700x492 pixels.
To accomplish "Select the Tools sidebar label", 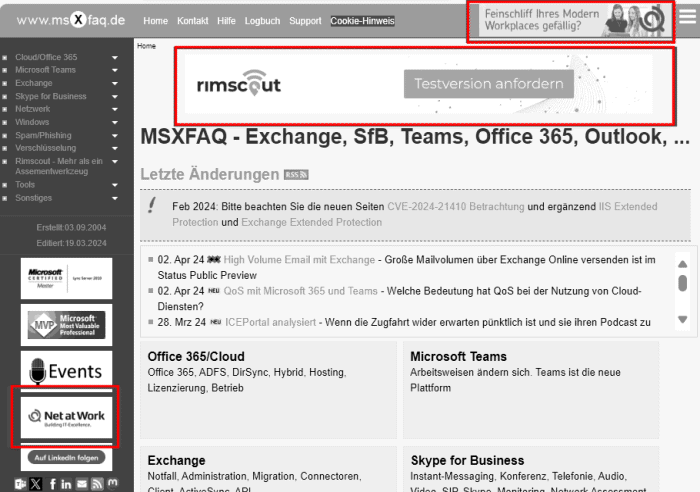I will (25, 184).
